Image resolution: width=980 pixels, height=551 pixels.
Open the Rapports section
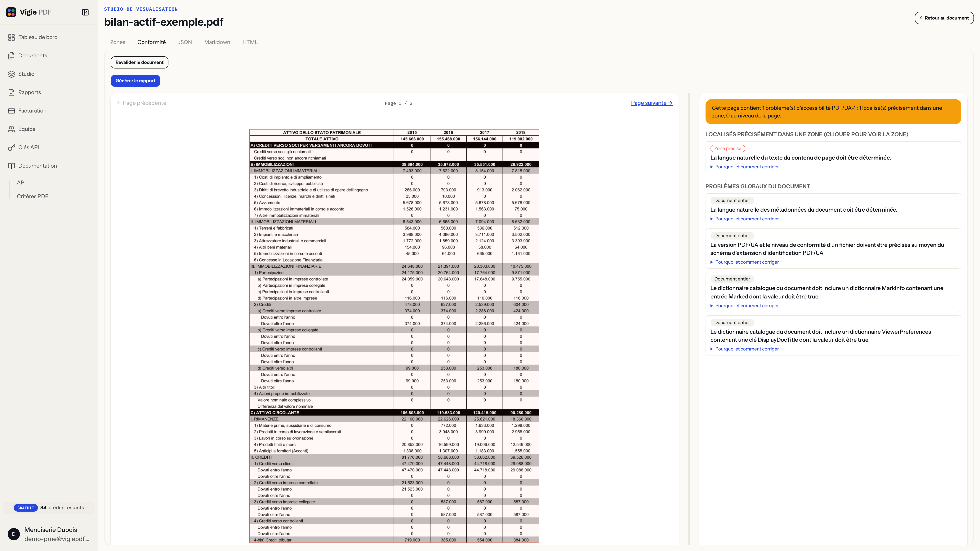click(49, 92)
